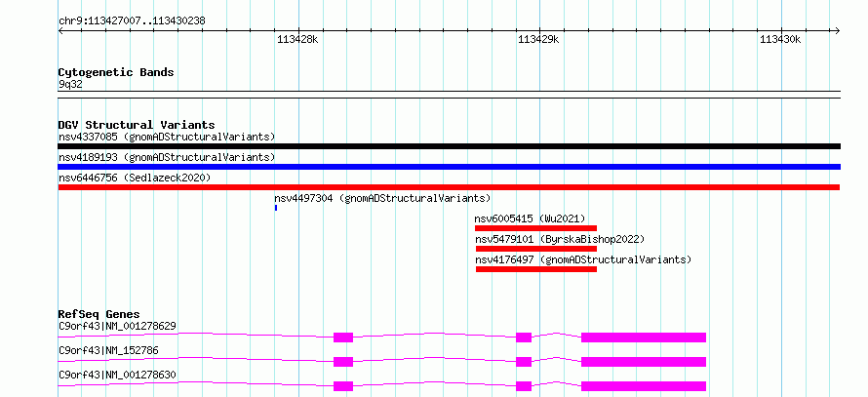Viewport: 868px width, 397px height.
Task: Click the left arrowhead of the scale ruler
Action: (60, 31)
